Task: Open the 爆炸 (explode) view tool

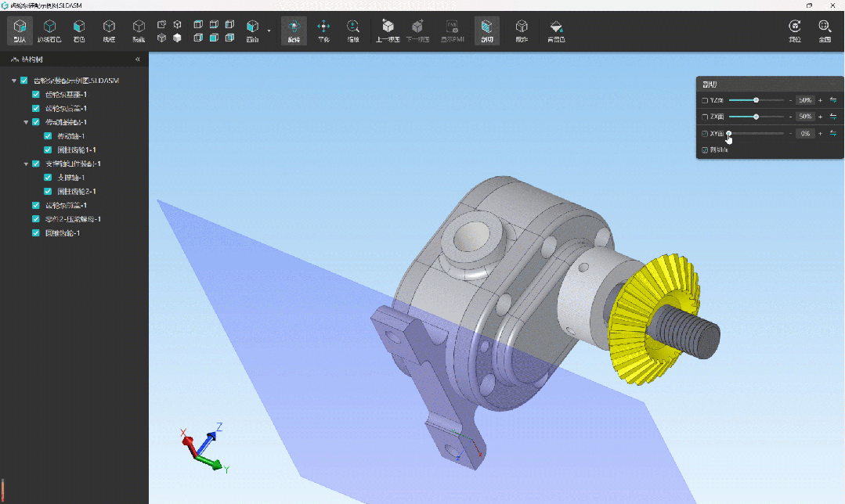Action: [522, 31]
